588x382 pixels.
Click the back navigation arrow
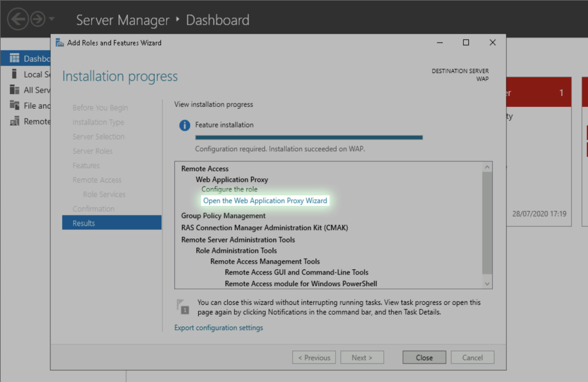(18, 19)
